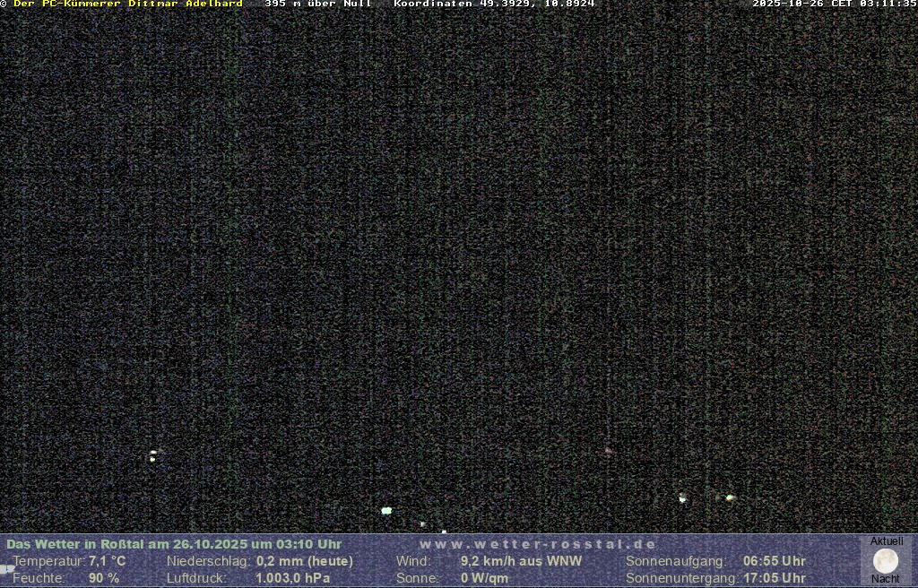Click the pair of lights at lower left
The height and width of the screenshot is (588, 918).
click(153, 455)
